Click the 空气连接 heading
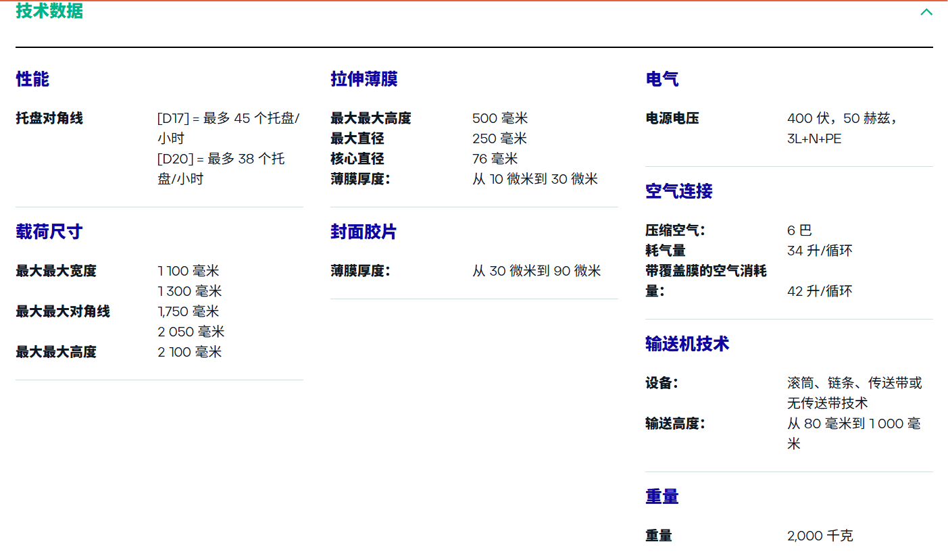Screen dimensions: 948x560 [x=678, y=191]
